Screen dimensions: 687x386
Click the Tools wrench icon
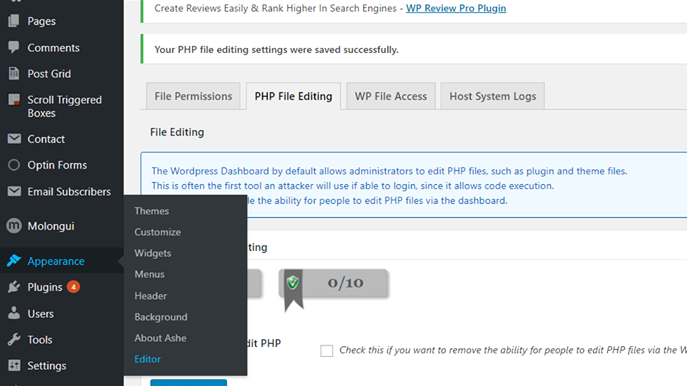click(x=14, y=340)
